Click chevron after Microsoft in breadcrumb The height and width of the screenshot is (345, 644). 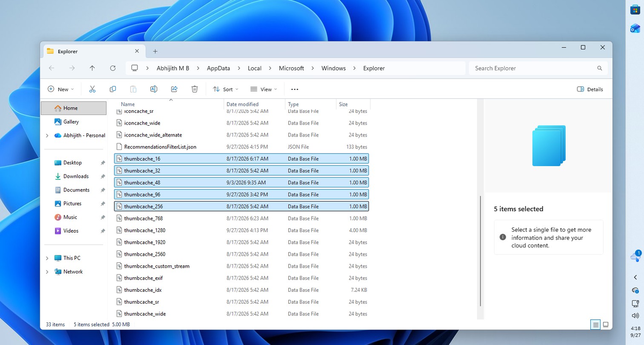point(313,68)
